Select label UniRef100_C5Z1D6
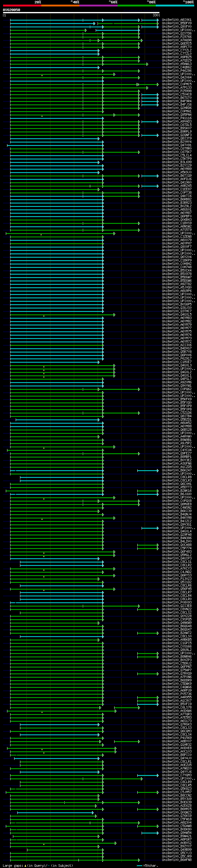The width and height of the screenshot is (197, 868). [176, 413]
